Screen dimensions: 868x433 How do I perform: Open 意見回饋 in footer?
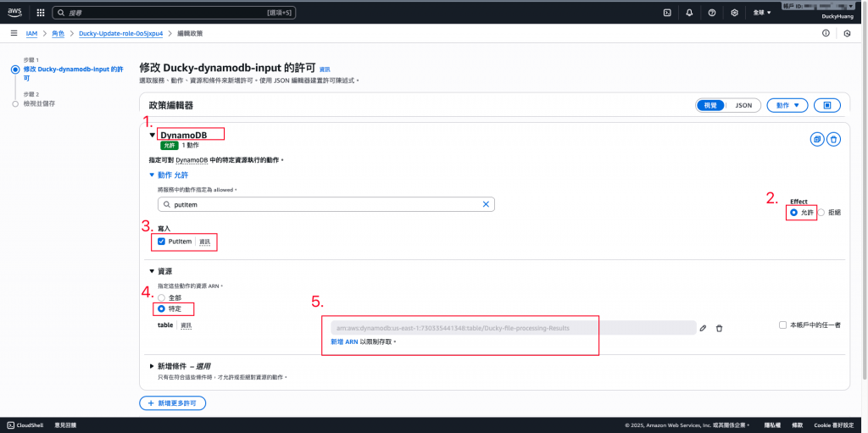tap(65, 425)
